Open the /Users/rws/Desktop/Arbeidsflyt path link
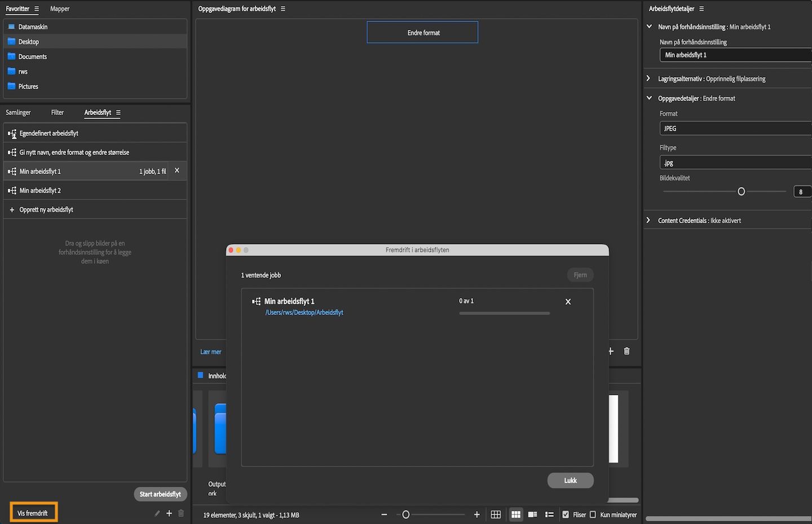The width and height of the screenshot is (812, 524). [x=304, y=313]
